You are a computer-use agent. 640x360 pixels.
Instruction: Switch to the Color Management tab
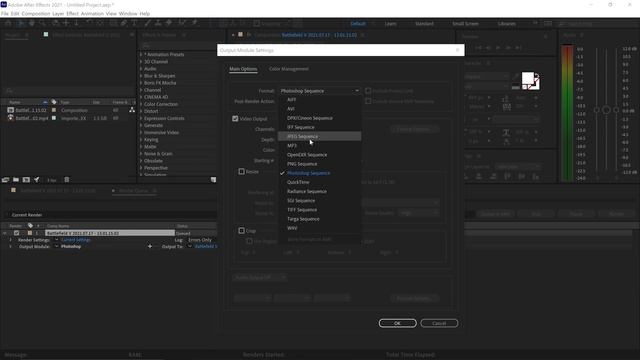point(289,69)
